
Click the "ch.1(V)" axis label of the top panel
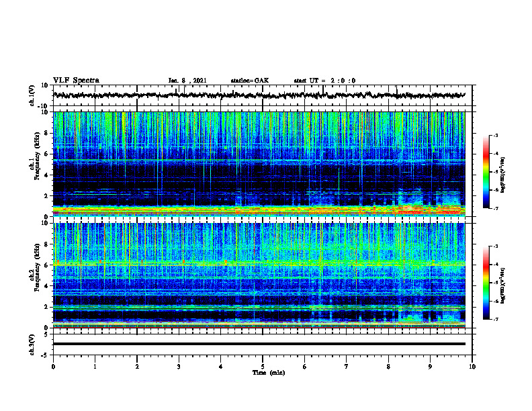32,95
